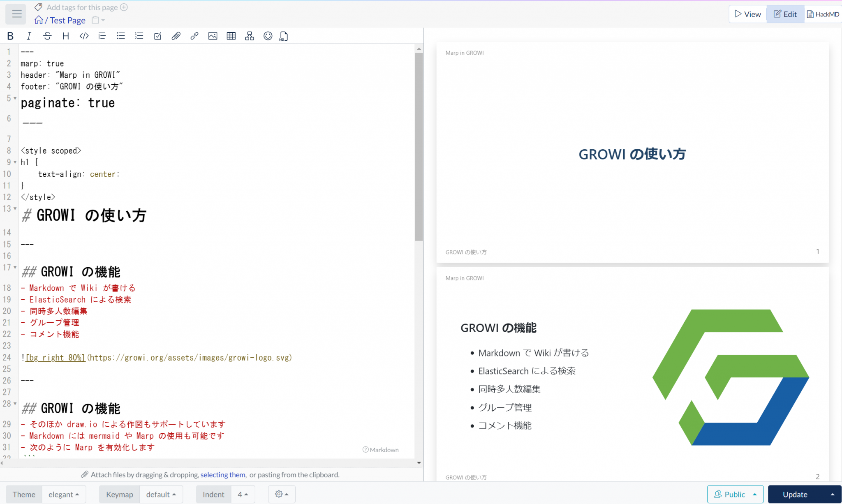Select the Italic formatting icon
Image resolution: width=842 pixels, height=504 pixels.
point(29,36)
